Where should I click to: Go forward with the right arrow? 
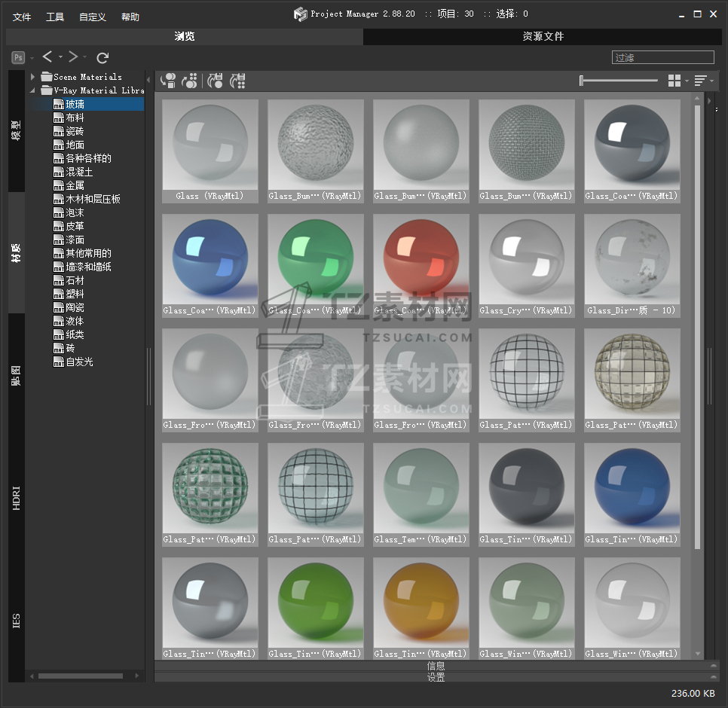[73, 57]
